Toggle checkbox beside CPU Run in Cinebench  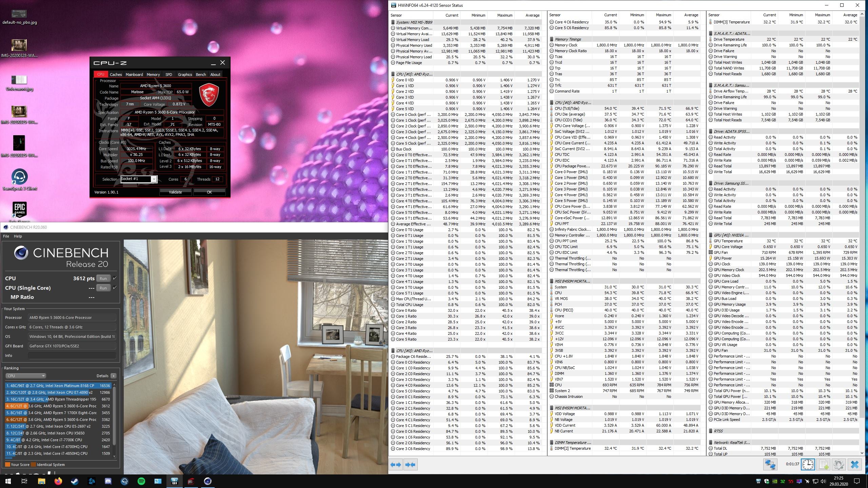pyautogui.click(x=115, y=278)
